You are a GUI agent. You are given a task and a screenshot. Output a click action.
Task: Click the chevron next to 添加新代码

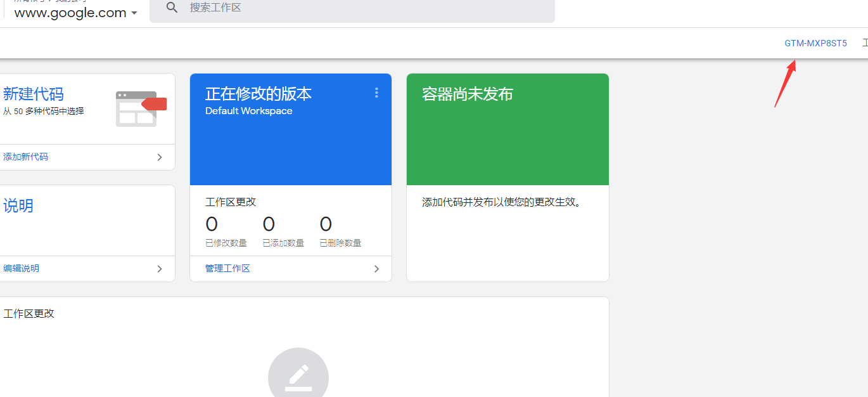[160, 157]
